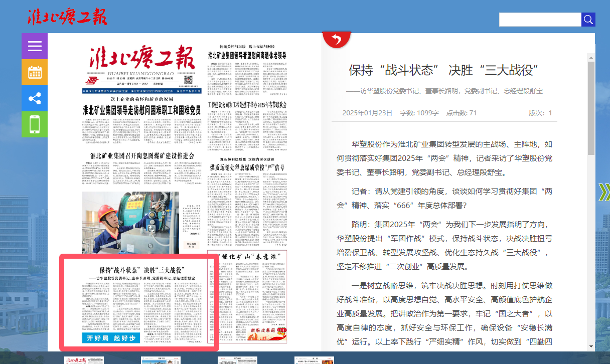Open the green mobile phone version

point(35,124)
